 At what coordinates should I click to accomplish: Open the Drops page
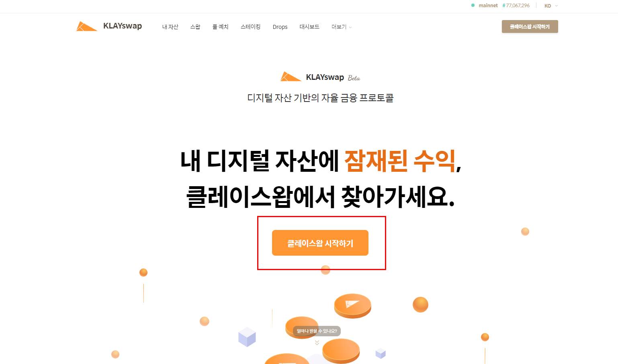point(280,27)
